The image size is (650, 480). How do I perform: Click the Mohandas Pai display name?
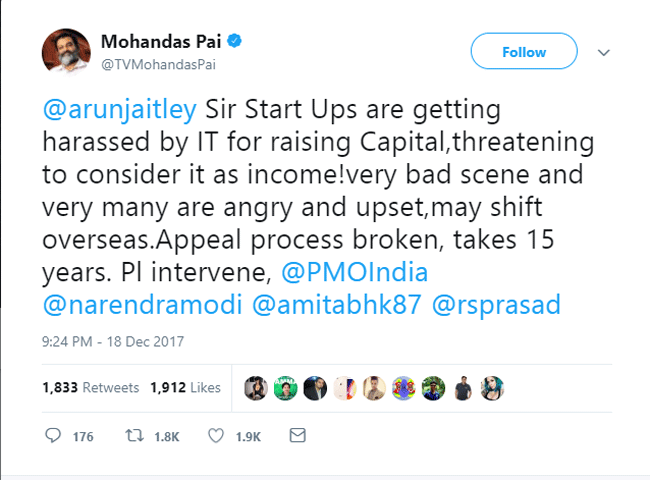click(163, 41)
